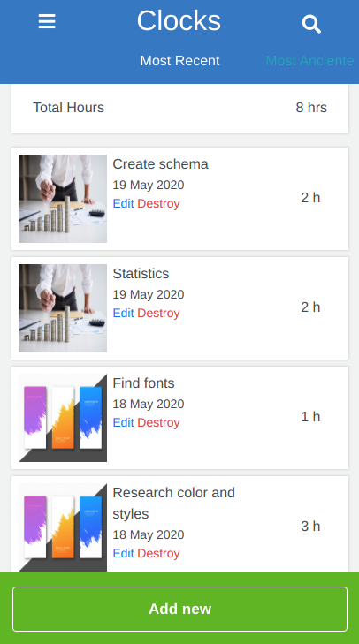This screenshot has width=359, height=644.
Task: Destroy the Research color and styles entry
Action: [x=158, y=553]
